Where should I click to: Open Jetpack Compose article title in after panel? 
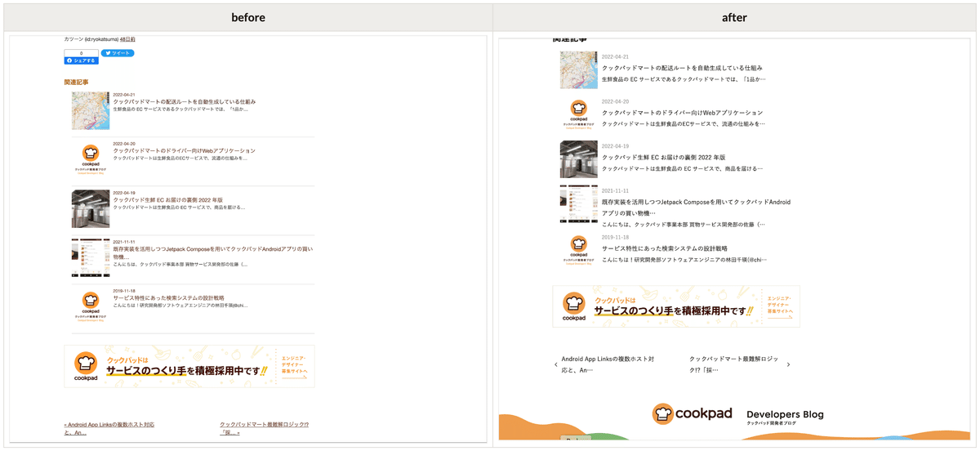pyautogui.click(x=696, y=207)
